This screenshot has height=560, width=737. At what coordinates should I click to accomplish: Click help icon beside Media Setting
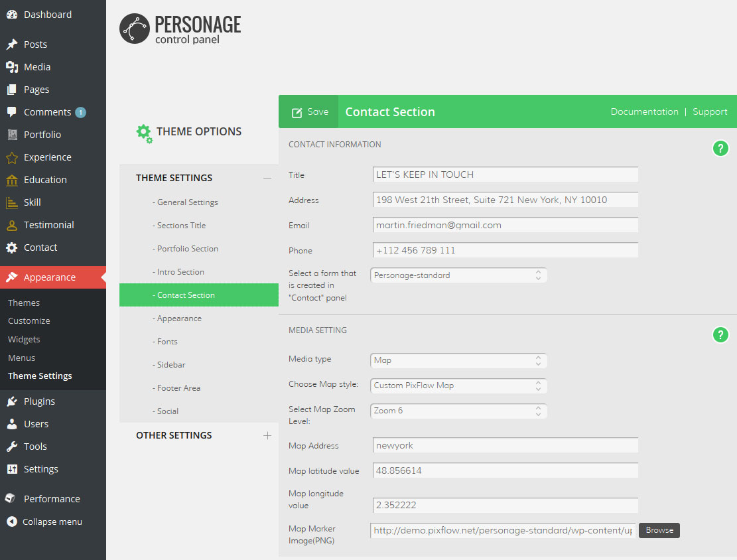(720, 335)
